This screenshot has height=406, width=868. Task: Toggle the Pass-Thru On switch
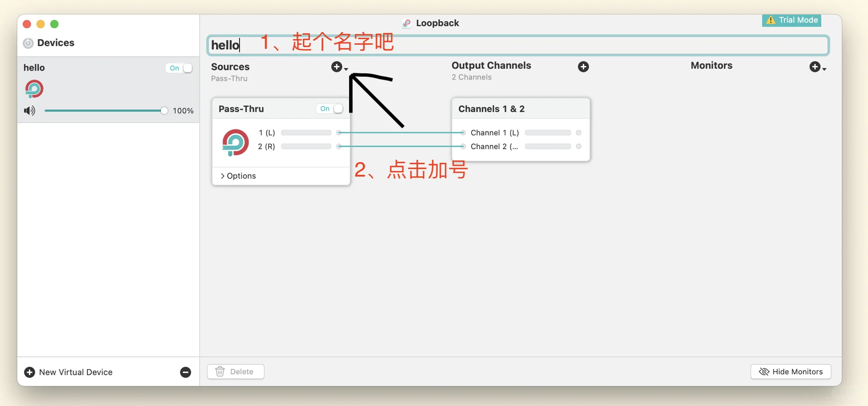(330, 109)
